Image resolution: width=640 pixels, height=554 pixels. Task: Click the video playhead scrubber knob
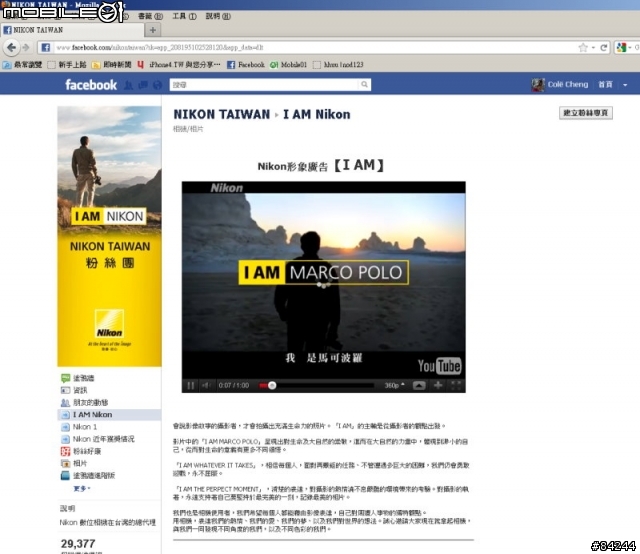pos(272,385)
